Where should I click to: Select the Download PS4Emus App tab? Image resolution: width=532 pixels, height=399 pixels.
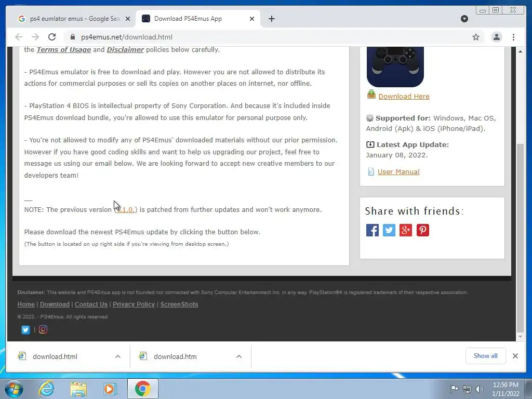click(x=198, y=19)
